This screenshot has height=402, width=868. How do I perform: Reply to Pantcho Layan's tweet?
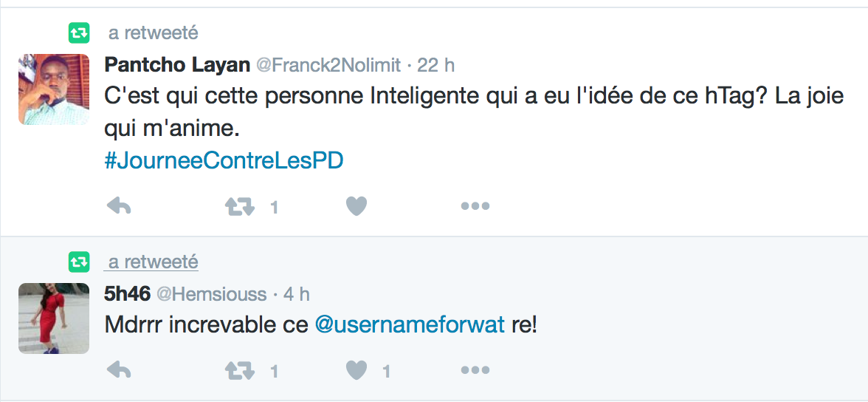(x=119, y=207)
